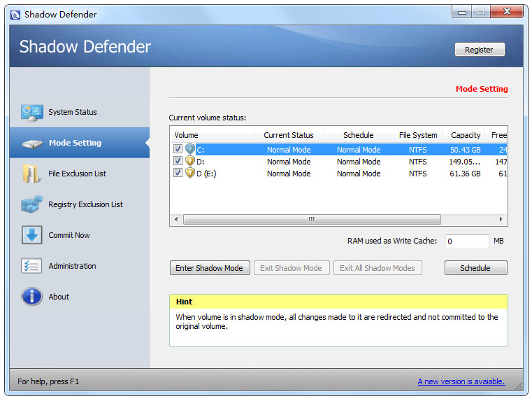The width and height of the screenshot is (532, 401).
Task: Click the horizontal scrollbar thumb in volume list
Action: (312, 219)
